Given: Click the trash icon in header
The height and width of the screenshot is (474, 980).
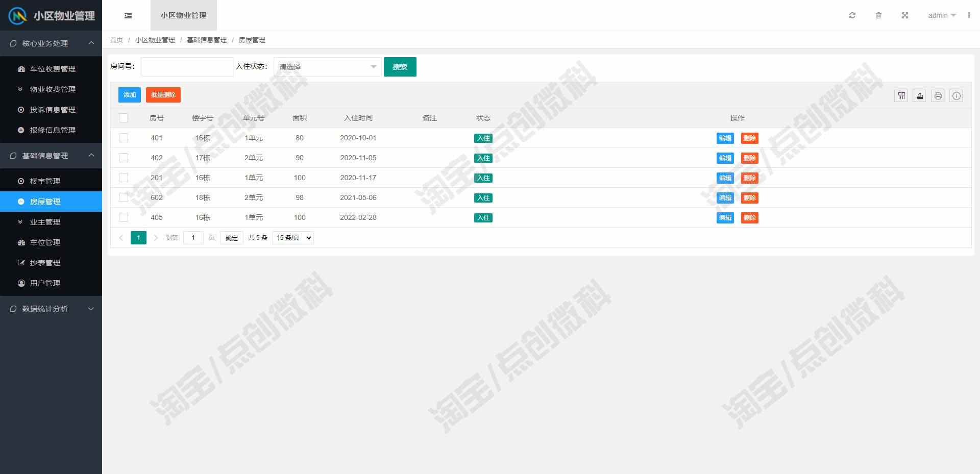Looking at the screenshot, I should pos(878,15).
